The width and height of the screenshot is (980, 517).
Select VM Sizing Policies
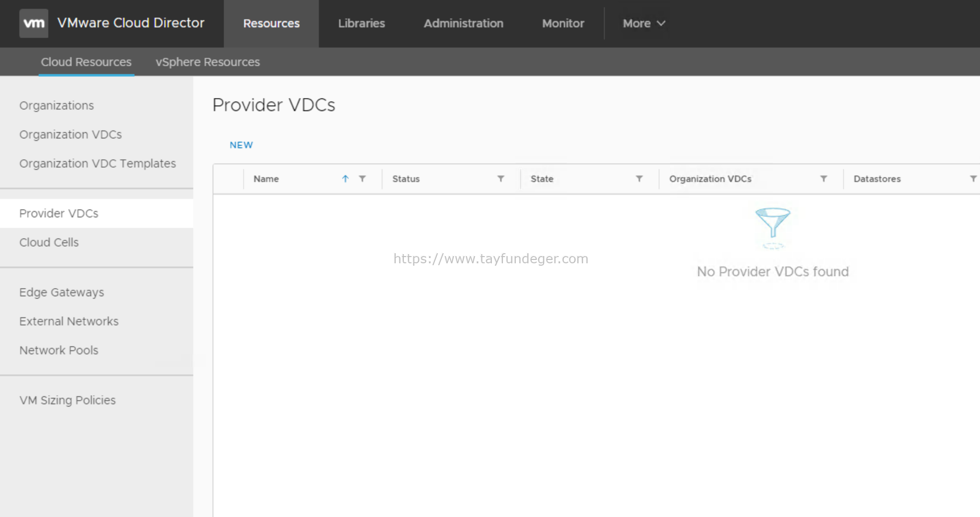(67, 400)
